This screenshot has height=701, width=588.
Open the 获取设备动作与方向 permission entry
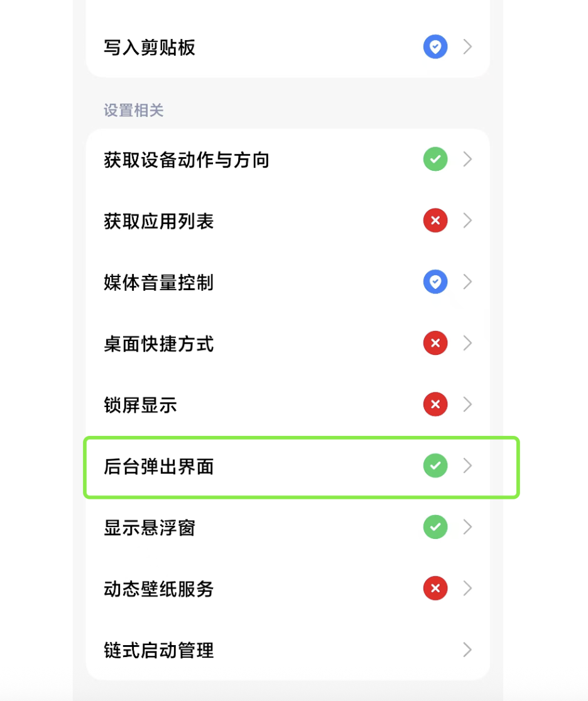click(288, 160)
